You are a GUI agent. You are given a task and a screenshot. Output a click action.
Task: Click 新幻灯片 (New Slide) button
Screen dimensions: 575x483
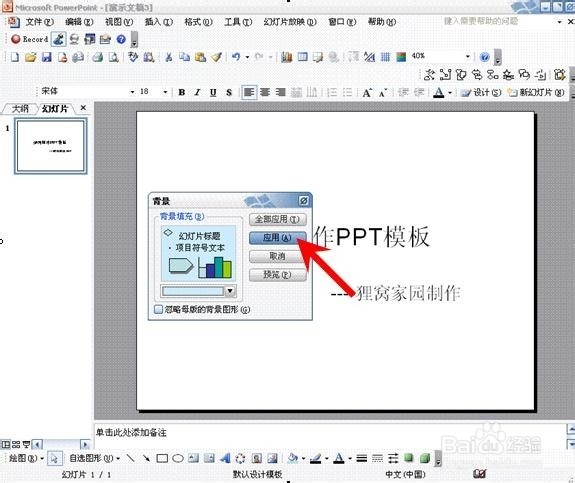(x=536, y=92)
